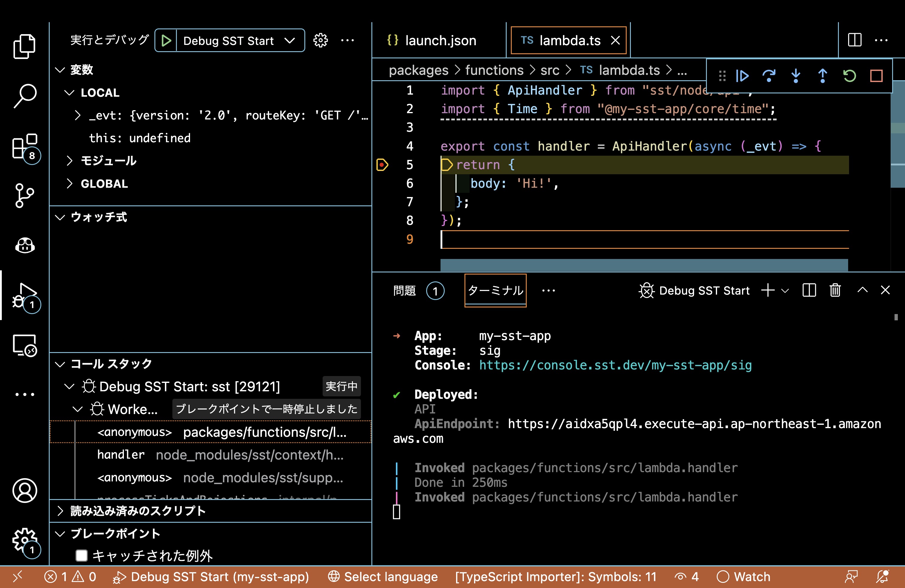The width and height of the screenshot is (905, 588).
Task: Enable the キャッチされた例外 checkbox
Action: point(81,556)
